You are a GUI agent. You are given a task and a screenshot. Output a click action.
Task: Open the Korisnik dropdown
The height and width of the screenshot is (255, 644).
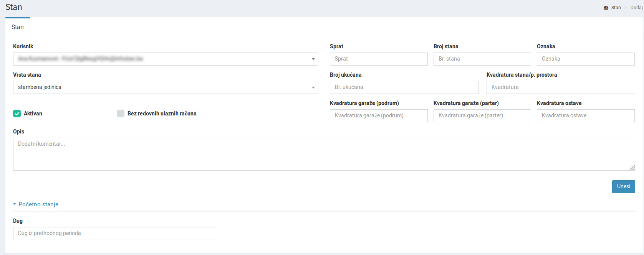coord(166,59)
